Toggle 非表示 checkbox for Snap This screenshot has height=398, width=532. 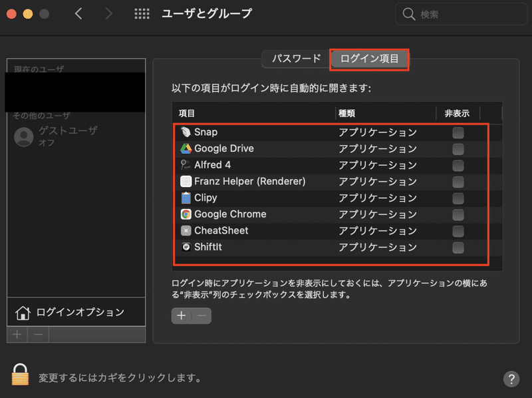458,132
